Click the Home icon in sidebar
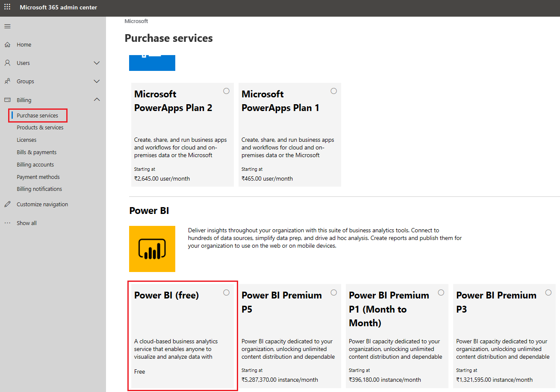 point(7,44)
